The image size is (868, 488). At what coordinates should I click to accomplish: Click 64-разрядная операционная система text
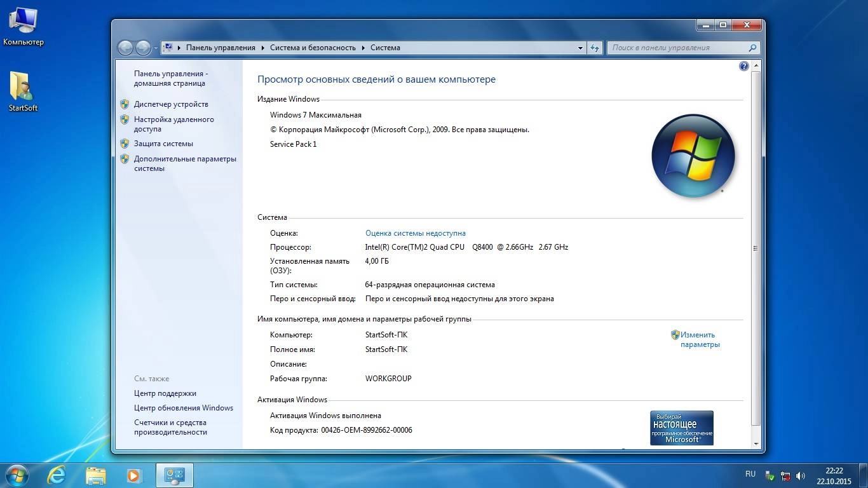pyautogui.click(x=430, y=285)
